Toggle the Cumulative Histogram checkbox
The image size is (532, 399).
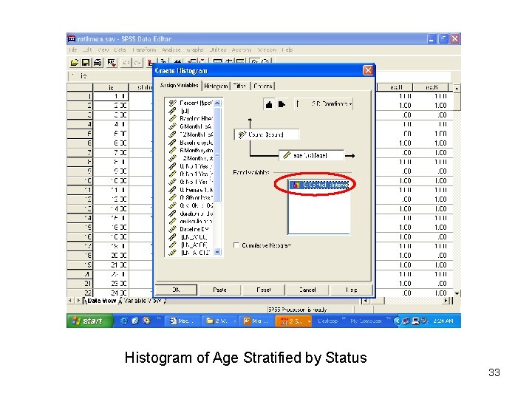[236, 245]
